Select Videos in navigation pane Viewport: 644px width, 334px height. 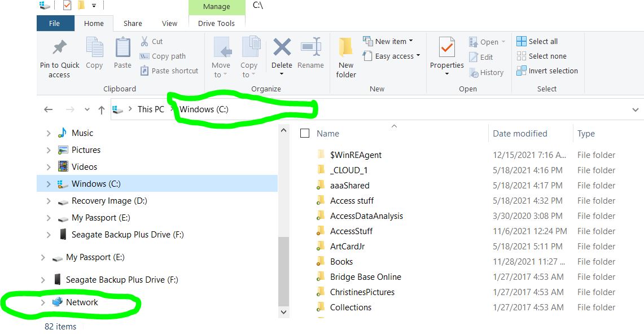(84, 166)
